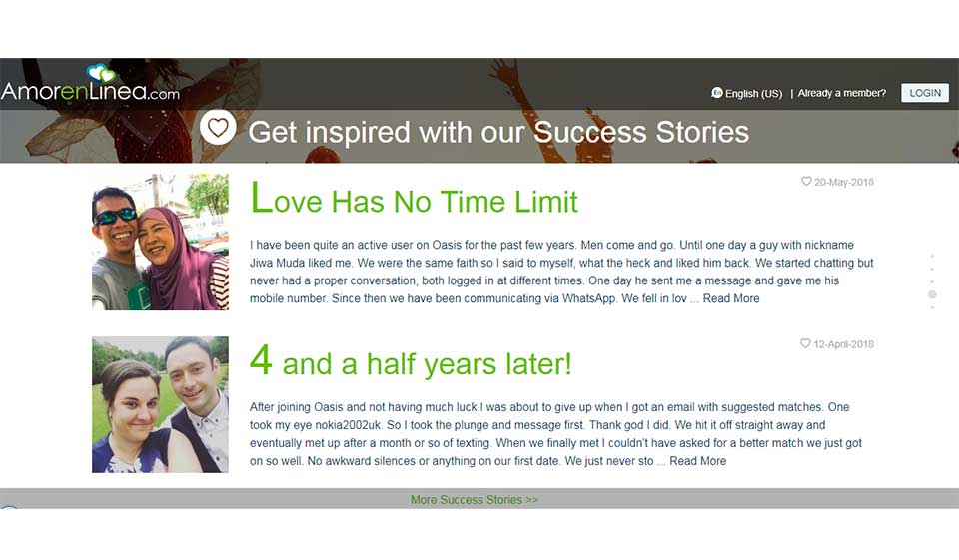Open the English (US) language selector
The height and width of the screenshot is (560, 959).
point(753,94)
